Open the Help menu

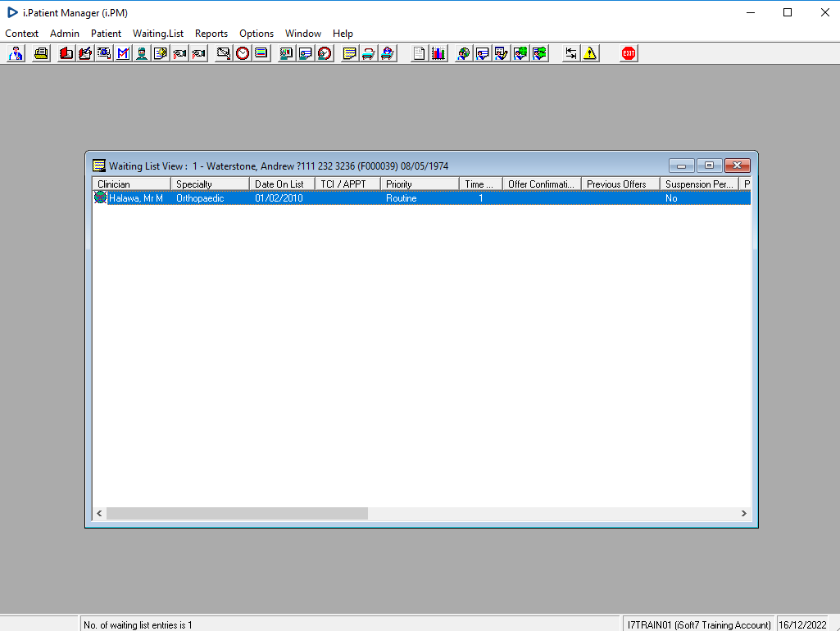343,34
